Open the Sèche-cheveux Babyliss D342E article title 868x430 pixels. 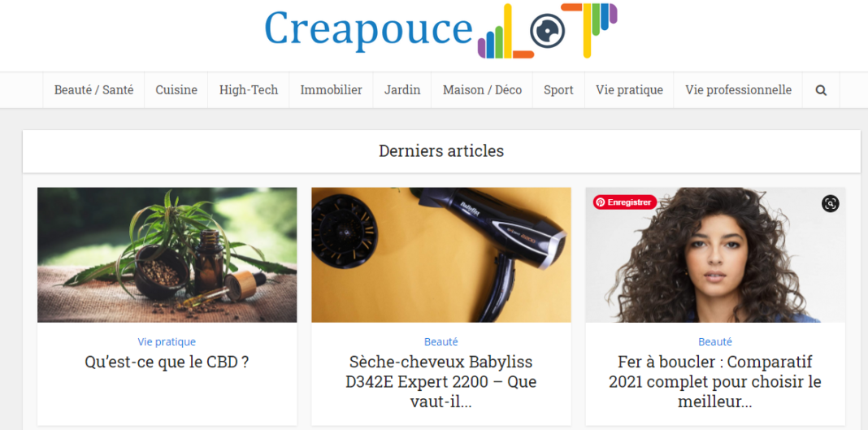tap(441, 382)
